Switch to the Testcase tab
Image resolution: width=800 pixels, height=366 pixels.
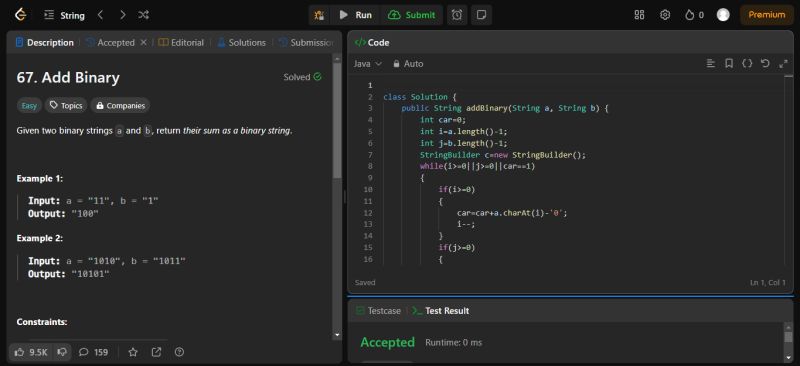379,310
